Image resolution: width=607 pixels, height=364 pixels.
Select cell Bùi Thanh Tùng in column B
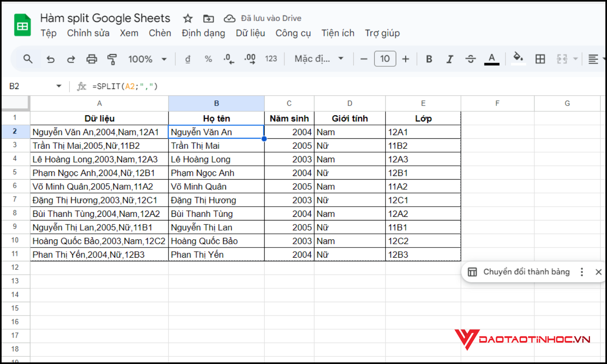pyautogui.click(x=216, y=214)
